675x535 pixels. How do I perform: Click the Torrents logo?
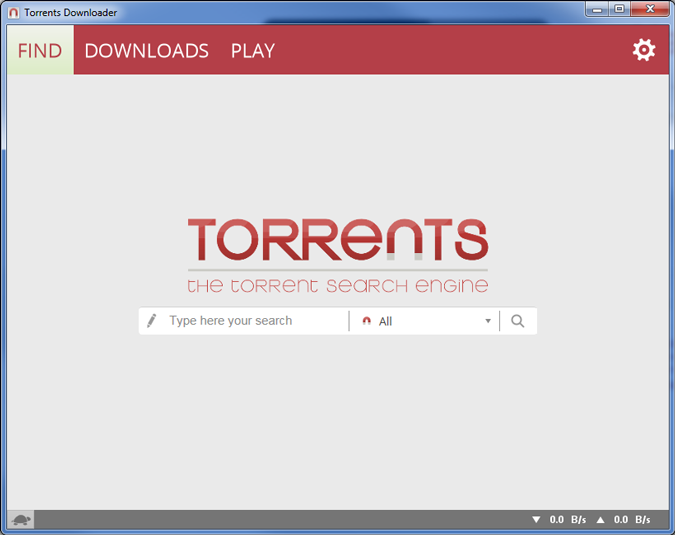[337, 238]
